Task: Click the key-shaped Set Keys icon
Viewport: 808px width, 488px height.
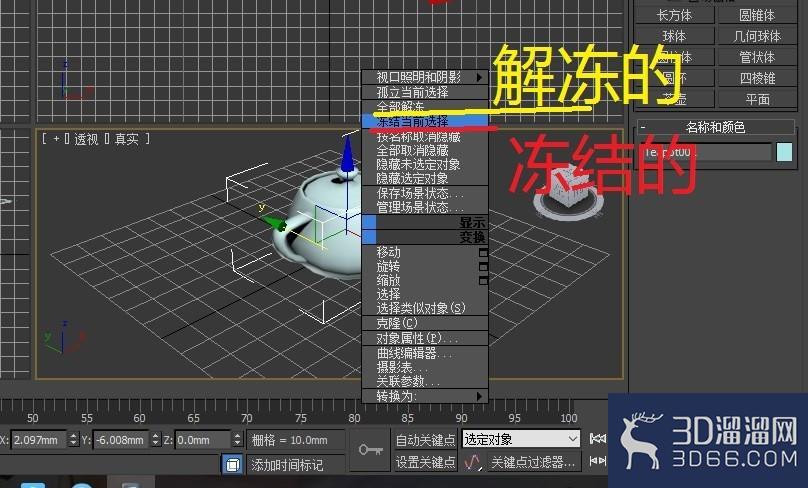Action: pos(370,450)
